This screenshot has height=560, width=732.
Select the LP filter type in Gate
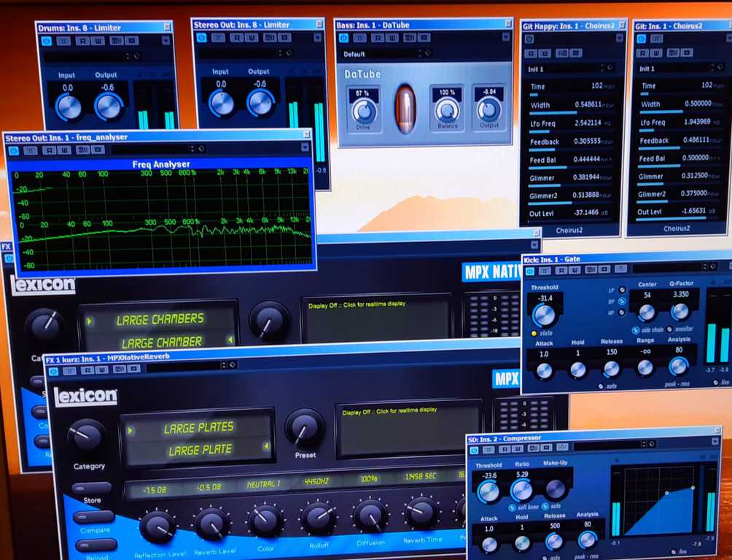tap(622, 290)
